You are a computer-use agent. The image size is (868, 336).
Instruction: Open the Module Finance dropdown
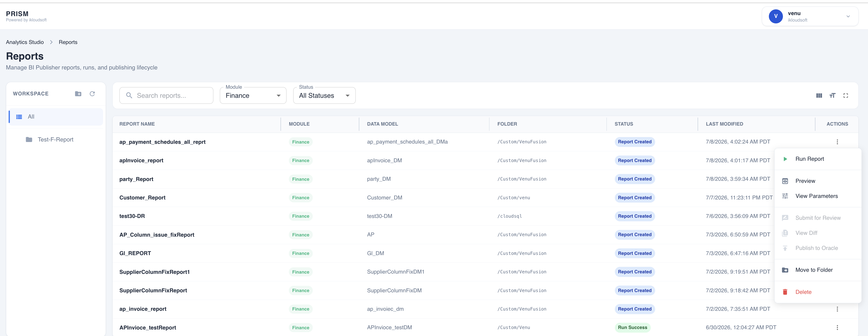[253, 96]
